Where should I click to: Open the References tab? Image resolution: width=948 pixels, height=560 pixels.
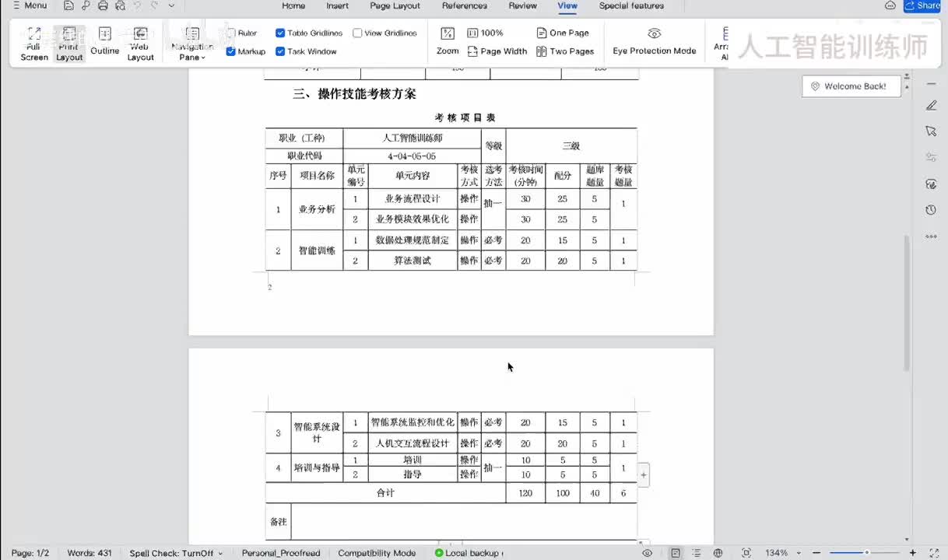(465, 5)
